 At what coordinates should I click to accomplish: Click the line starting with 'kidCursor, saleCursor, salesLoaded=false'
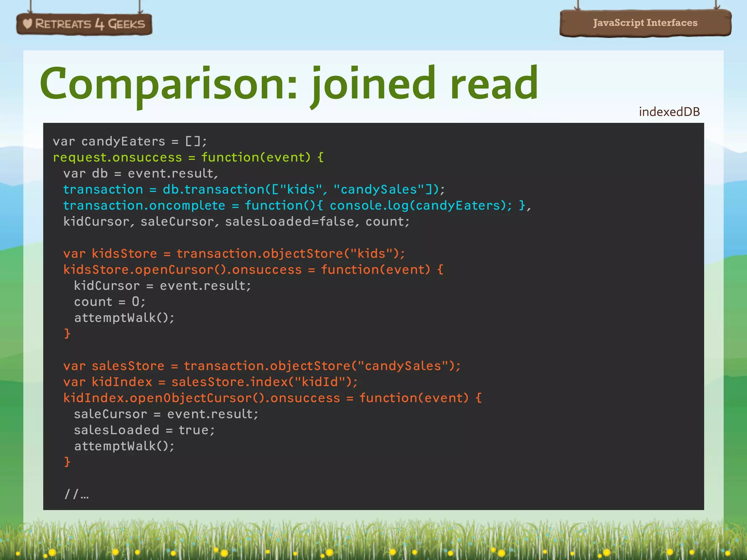237,221
